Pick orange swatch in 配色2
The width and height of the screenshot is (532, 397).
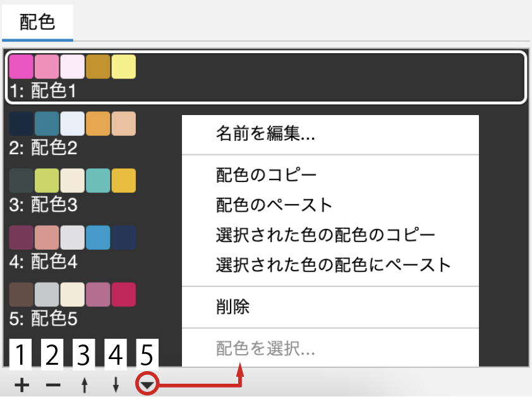coord(98,124)
